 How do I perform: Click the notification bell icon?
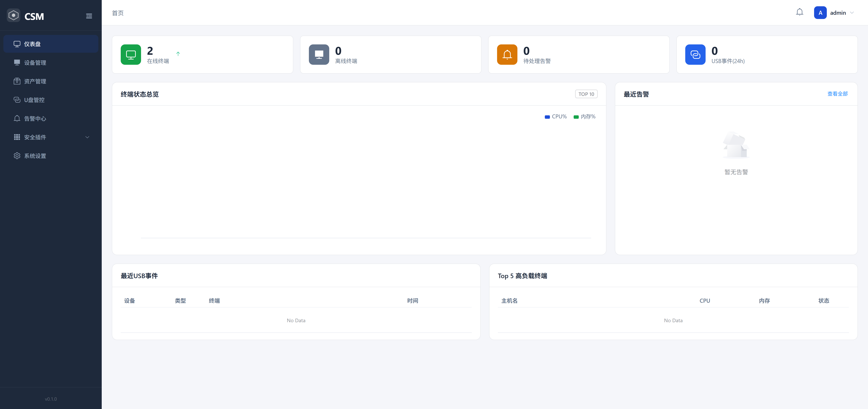click(x=799, y=13)
